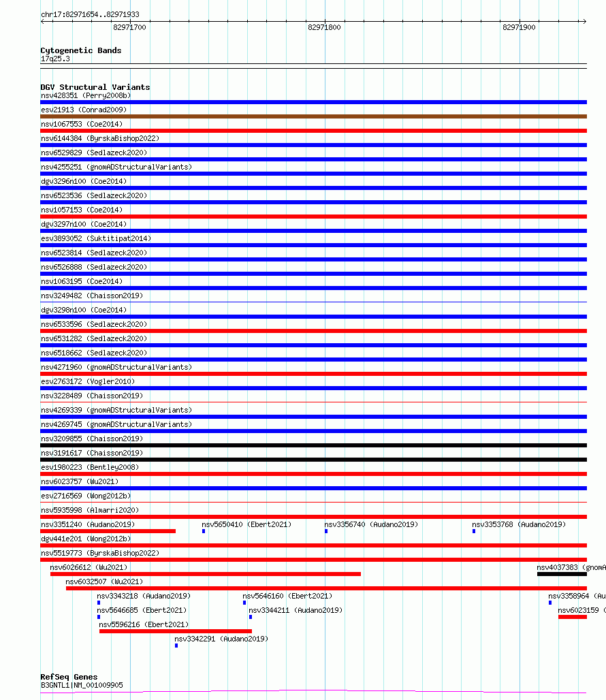
Task: Open nsv6526888 (Sedlazeck2020) label
Action: (94, 267)
